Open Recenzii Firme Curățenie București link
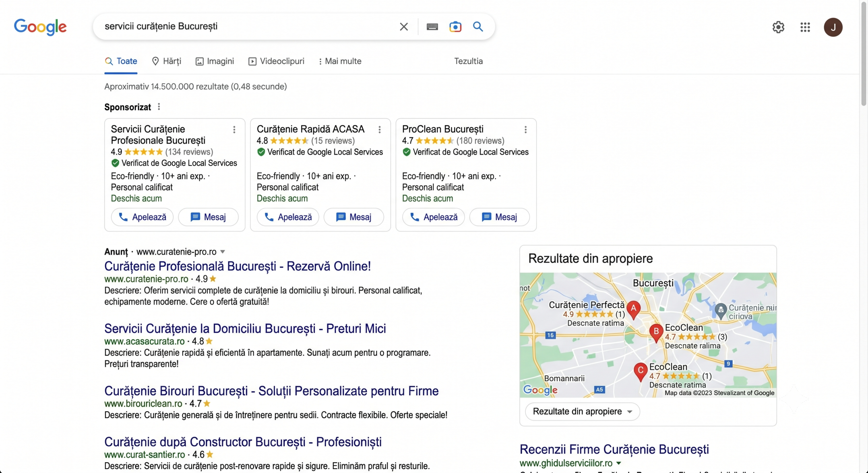The height and width of the screenshot is (473, 868). 614,449
